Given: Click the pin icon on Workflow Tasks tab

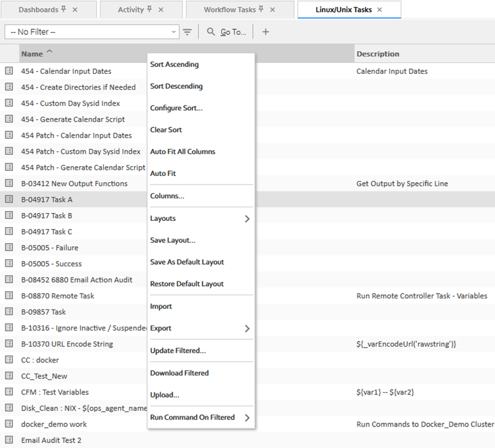Looking at the screenshot, I should tap(261, 10).
